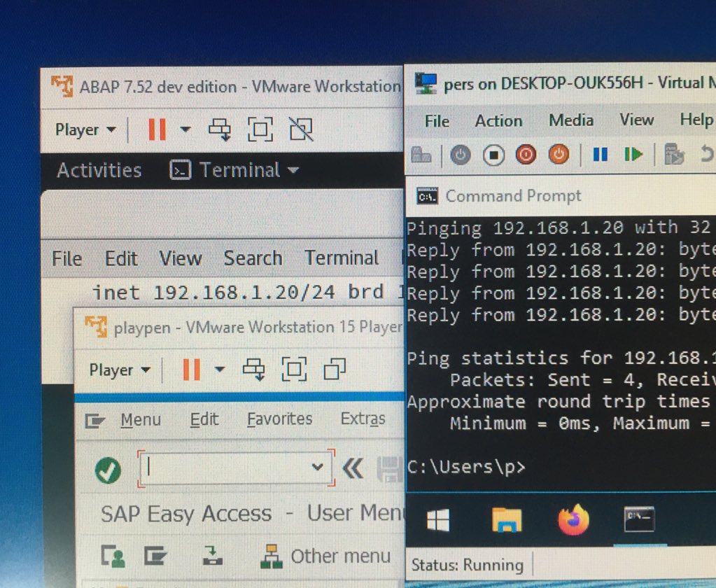716x588 pixels.
Task: Click orange Save state icon in Hyper-V
Action: click(559, 154)
